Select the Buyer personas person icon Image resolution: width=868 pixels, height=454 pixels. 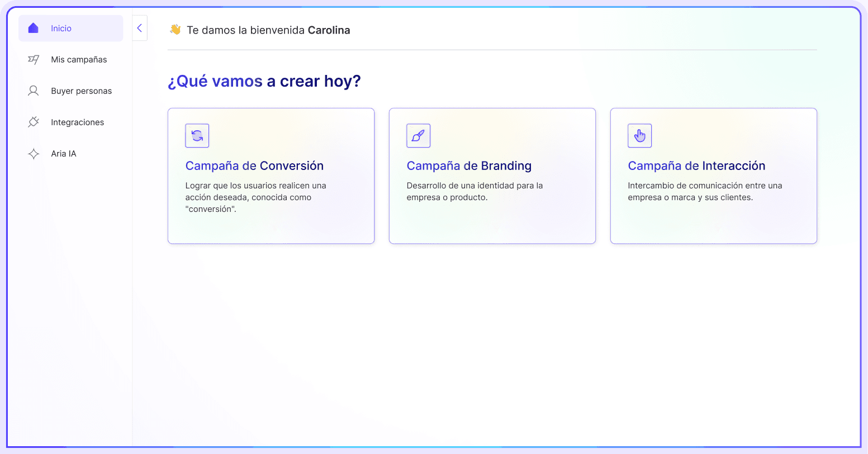click(33, 91)
